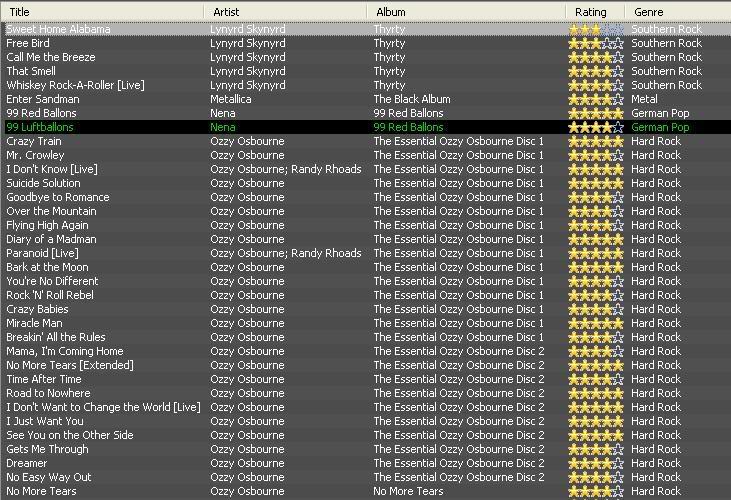The width and height of the screenshot is (731, 500).
Task: Set star rating for Free Bird
Action: point(596,43)
